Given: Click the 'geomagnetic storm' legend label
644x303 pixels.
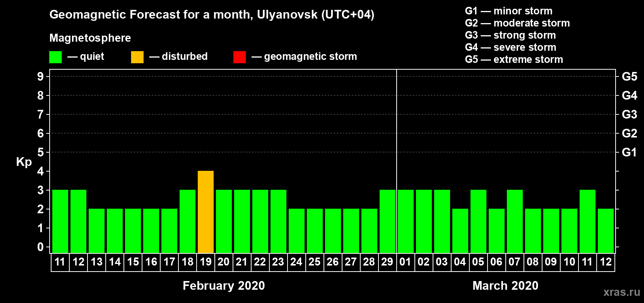Looking at the screenshot, I should 311,56.
